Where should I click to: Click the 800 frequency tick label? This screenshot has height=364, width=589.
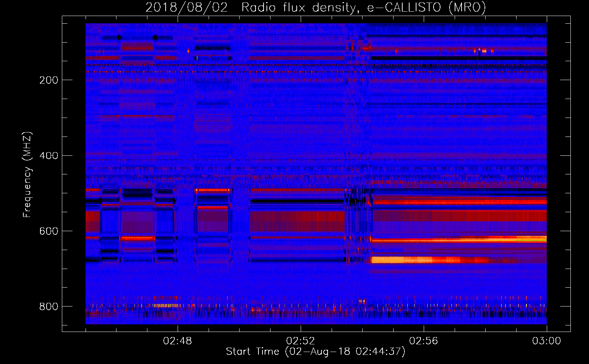(49, 306)
